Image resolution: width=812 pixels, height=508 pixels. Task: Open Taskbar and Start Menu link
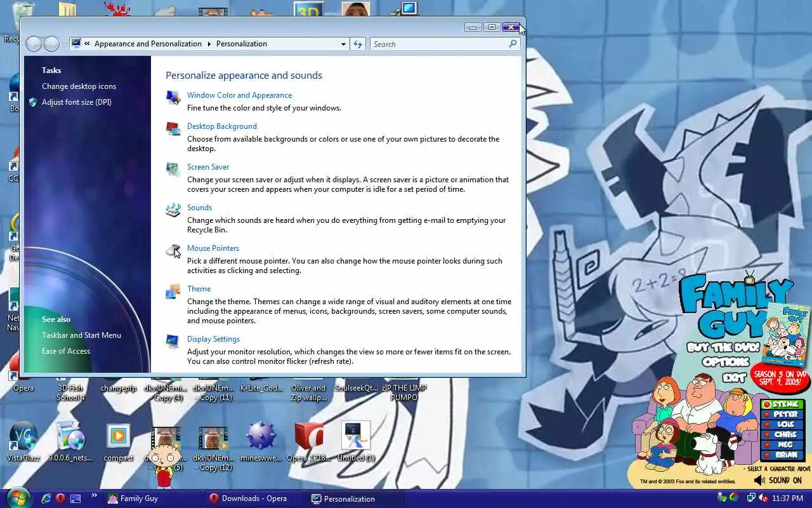point(81,335)
